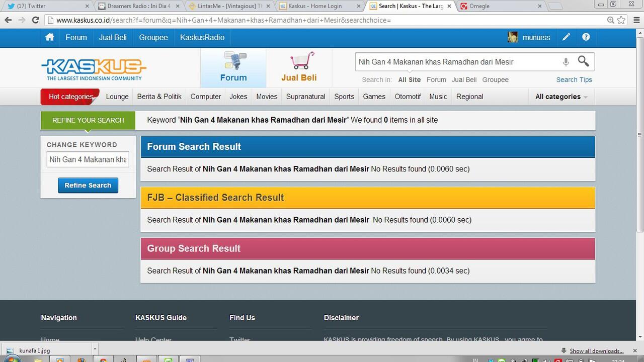The image size is (644, 362).
Task: Select the Jual Beli cart icon
Action: [x=299, y=68]
